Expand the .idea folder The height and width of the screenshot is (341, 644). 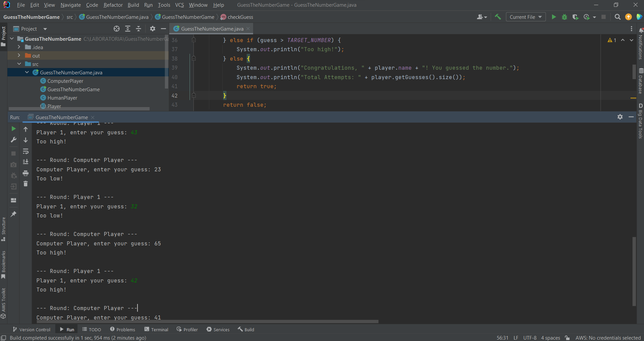(19, 47)
